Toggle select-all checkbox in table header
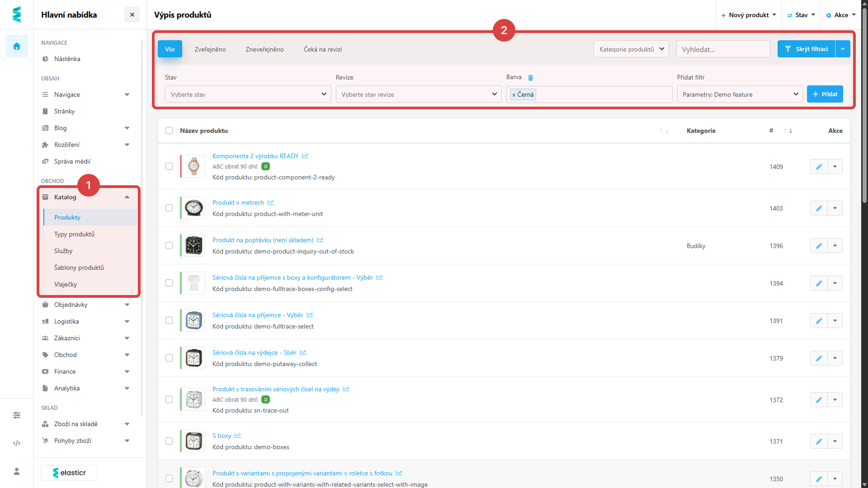Viewport: 868px width, 488px height. coord(169,131)
